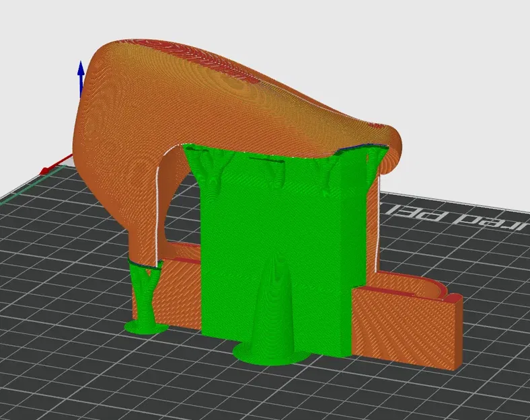Viewport: 530px width, 420px height.
Task: Click the blue Z-axis arrow
Action: click(81, 79)
